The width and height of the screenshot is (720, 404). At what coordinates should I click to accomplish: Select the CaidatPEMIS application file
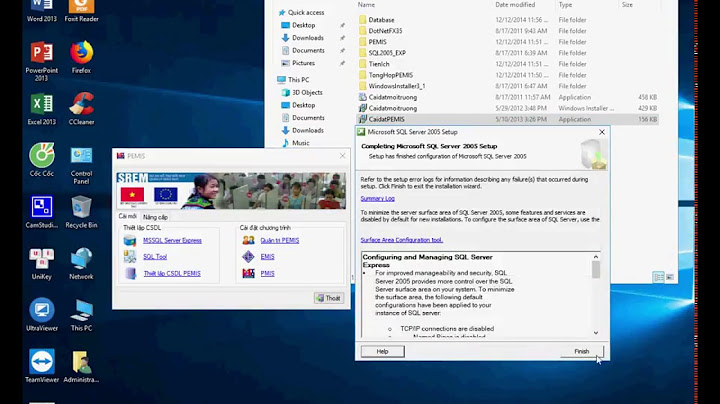[507, 119]
